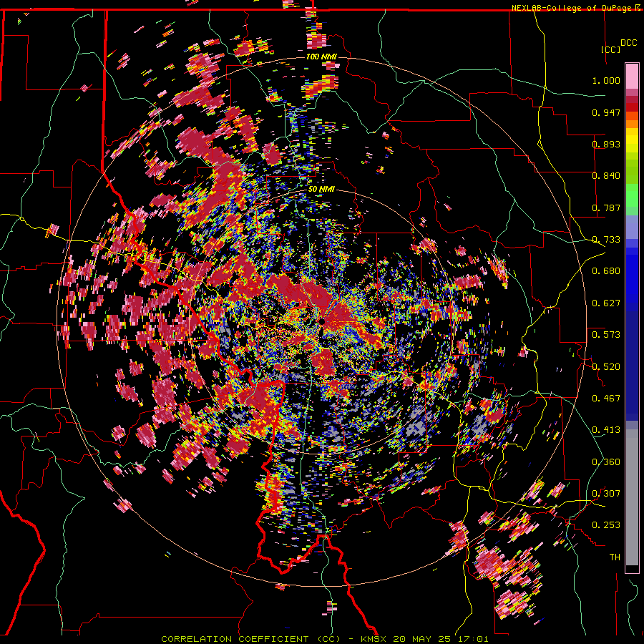Click the 100 NMI range ring label
Image resolution: width=644 pixels, height=644 pixels.
321,57
